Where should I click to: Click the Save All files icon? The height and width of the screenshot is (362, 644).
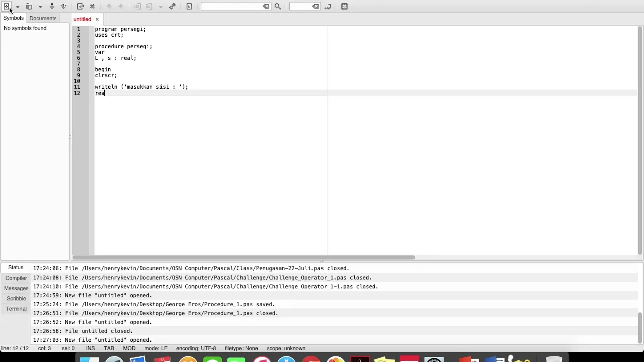pos(63,6)
